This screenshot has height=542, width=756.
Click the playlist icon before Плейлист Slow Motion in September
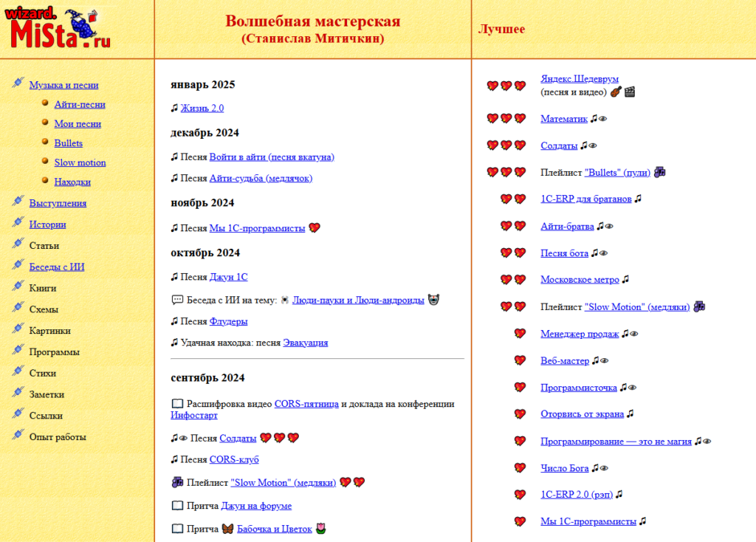(177, 482)
